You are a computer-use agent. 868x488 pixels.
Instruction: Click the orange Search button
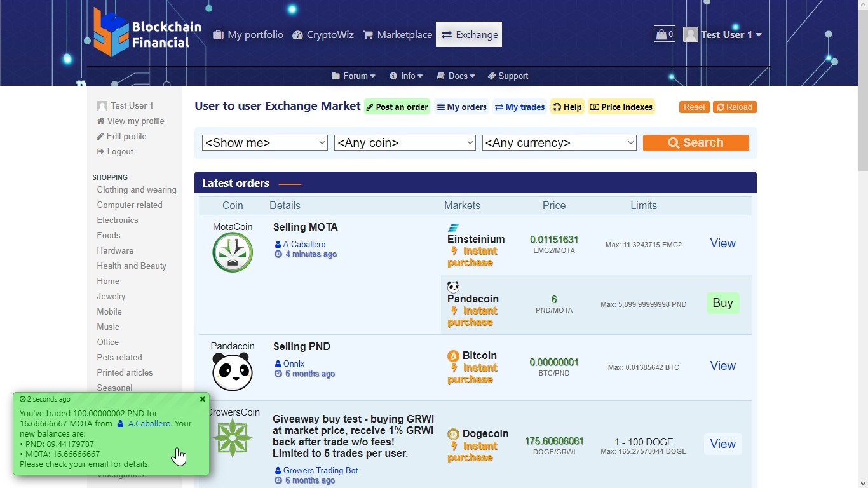(696, 143)
